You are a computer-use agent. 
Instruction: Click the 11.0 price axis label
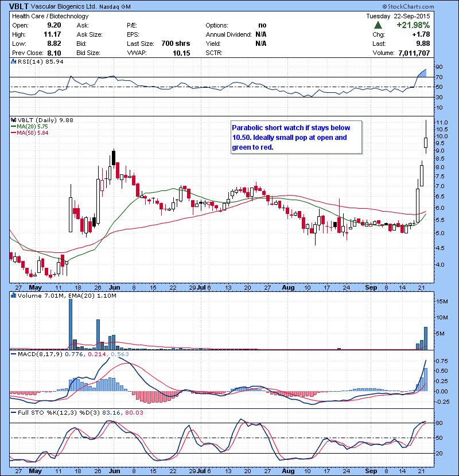tap(442, 123)
